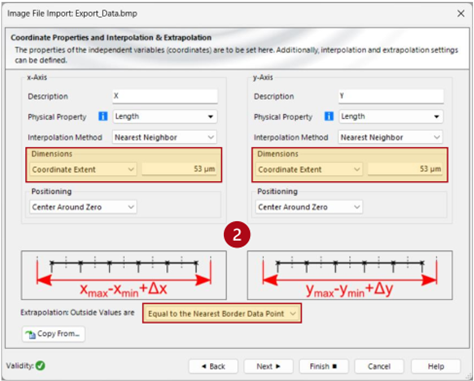Click the y-Axis 'Interpolation Method' label

coord(291,137)
